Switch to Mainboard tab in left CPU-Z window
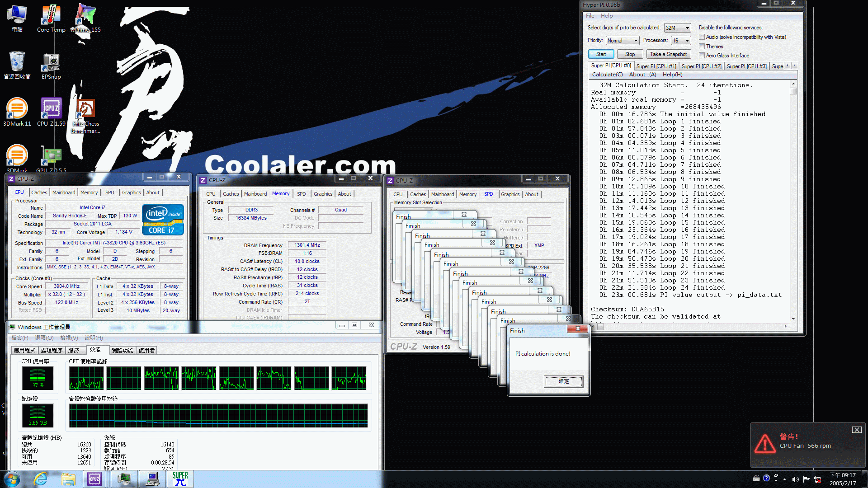The image size is (868, 488). [x=64, y=192]
